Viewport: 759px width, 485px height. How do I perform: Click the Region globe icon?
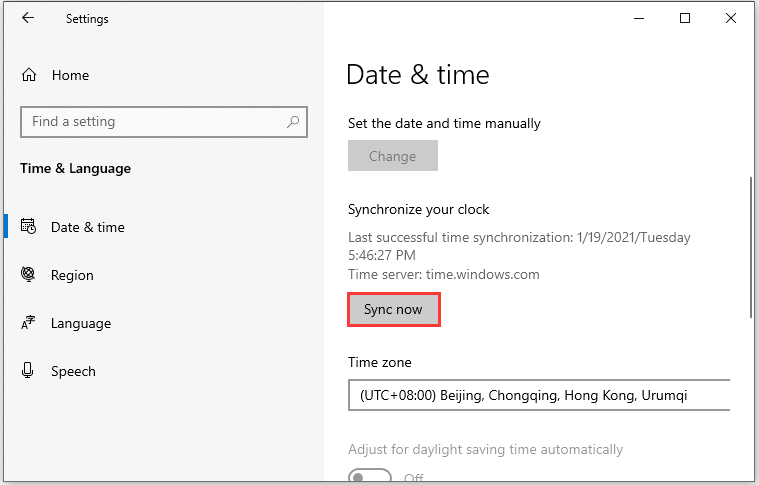click(x=28, y=274)
